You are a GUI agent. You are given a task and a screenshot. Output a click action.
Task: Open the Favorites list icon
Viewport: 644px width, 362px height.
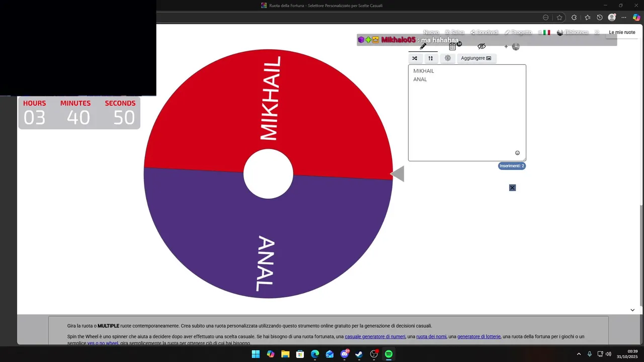click(x=588, y=17)
